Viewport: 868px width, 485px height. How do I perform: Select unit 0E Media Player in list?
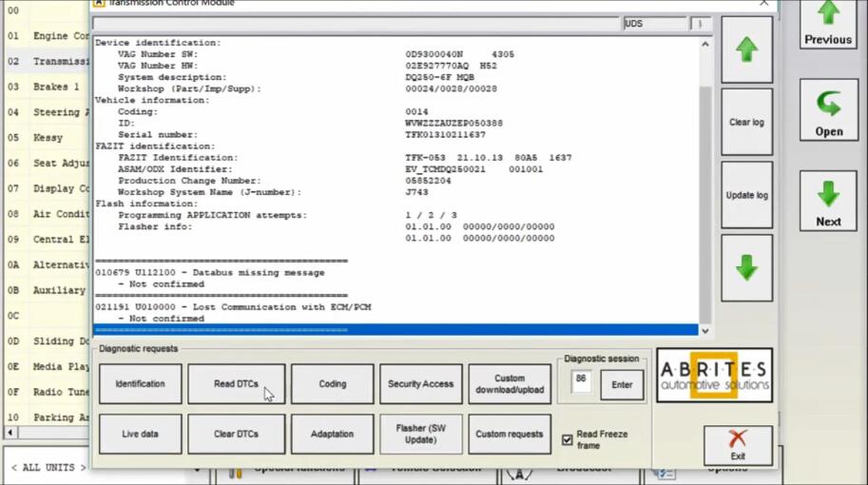pyautogui.click(x=48, y=367)
